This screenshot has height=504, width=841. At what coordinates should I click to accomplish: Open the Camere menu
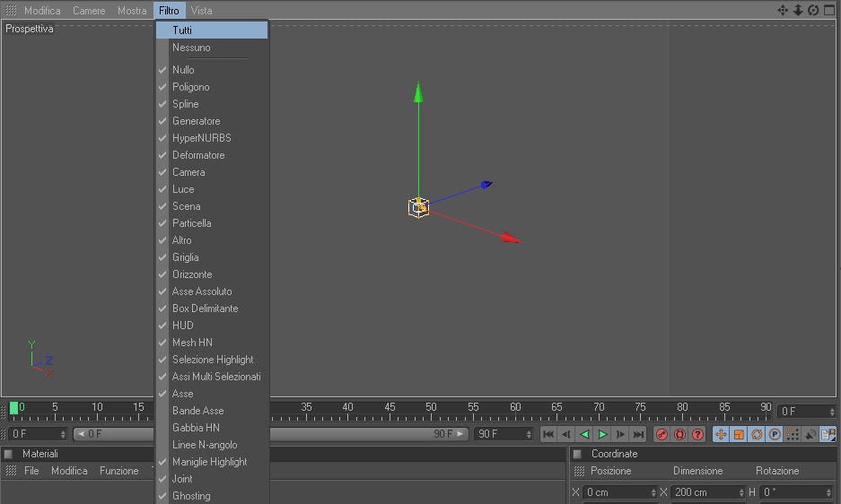point(89,10)
